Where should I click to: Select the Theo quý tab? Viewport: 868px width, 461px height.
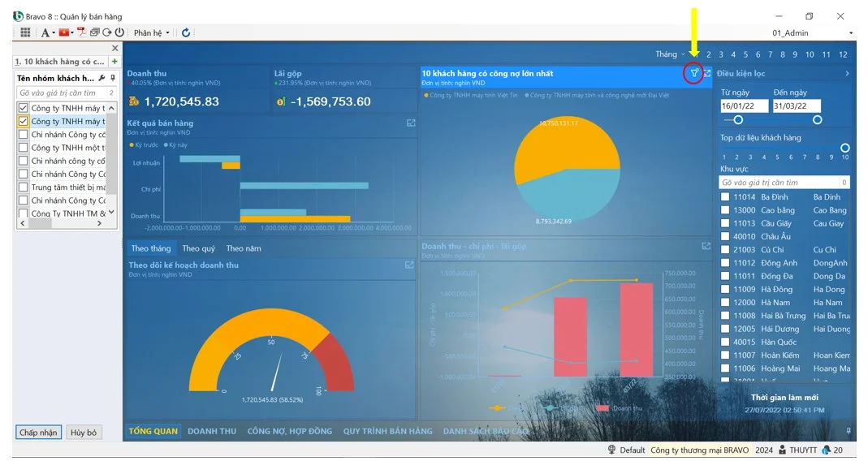click(198, 248)
